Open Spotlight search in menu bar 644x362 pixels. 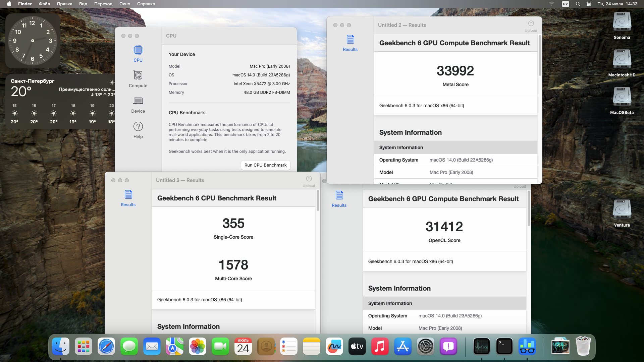pos(578,4)
